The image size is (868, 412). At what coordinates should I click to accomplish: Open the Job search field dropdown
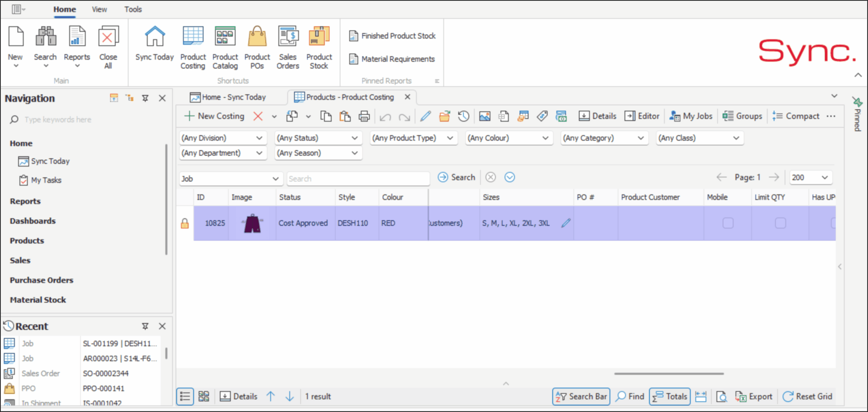[231, 179]
